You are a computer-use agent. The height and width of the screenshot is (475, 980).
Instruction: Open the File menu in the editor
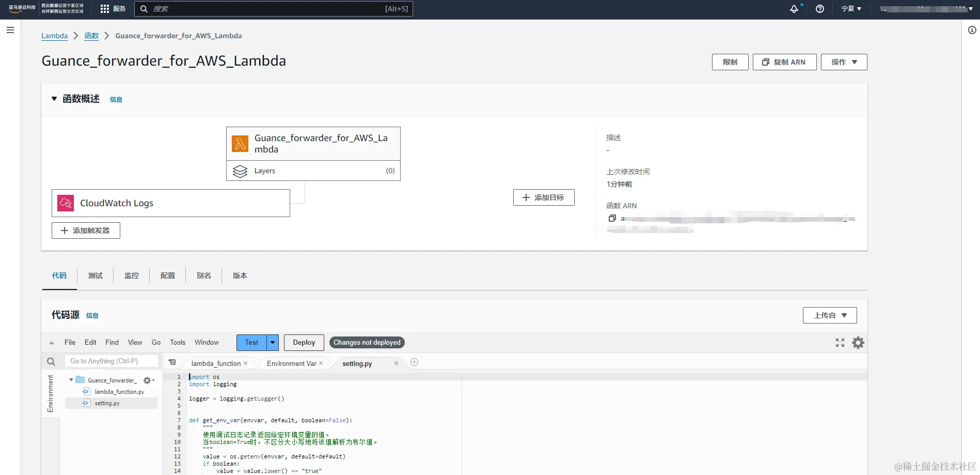click(x=70, y=343)
